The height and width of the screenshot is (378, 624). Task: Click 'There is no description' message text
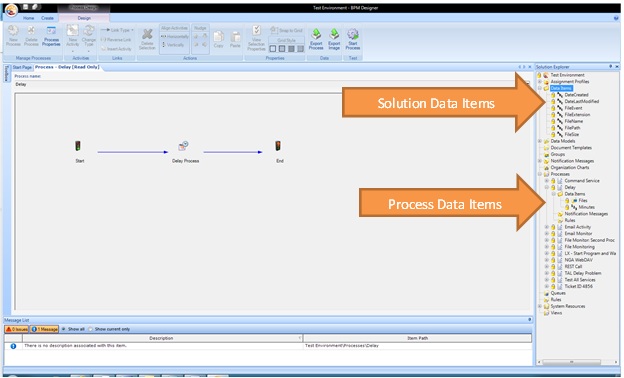[75, 346]
